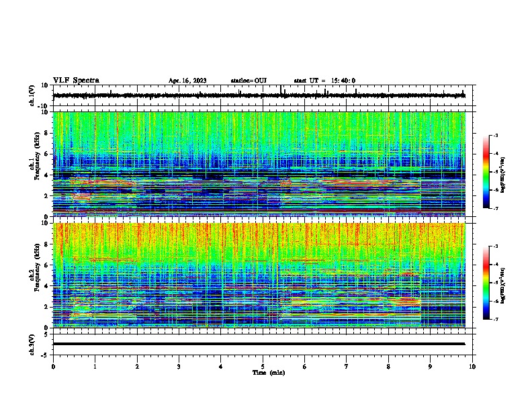532x411 pixels.
Task: Click the time axis tick label "6"
Action: (x=305, y=367)
